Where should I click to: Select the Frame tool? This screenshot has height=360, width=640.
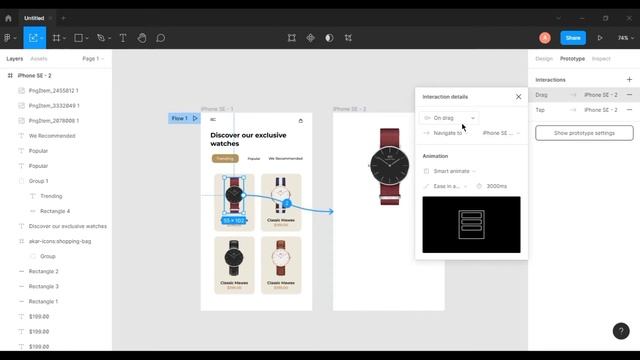click(x=56, y=38)
